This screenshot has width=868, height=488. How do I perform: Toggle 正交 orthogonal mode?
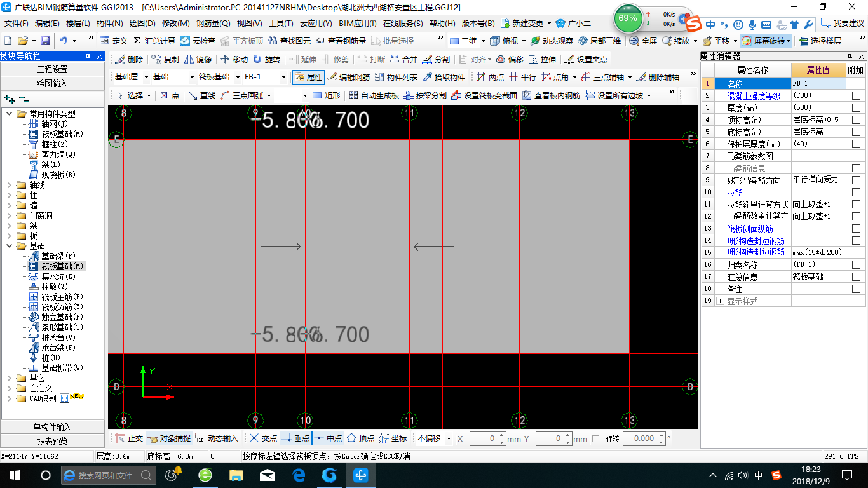pos(129,438)
